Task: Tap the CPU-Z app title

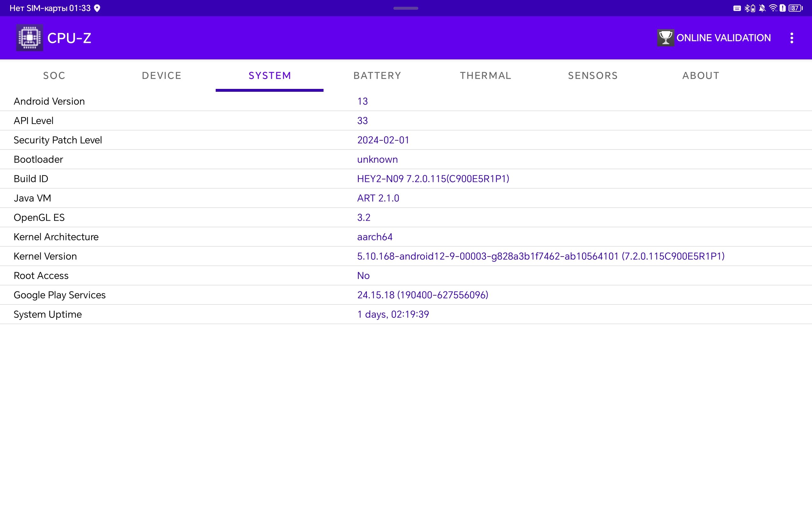Action: pyautogui.click(x=69, y=38)
